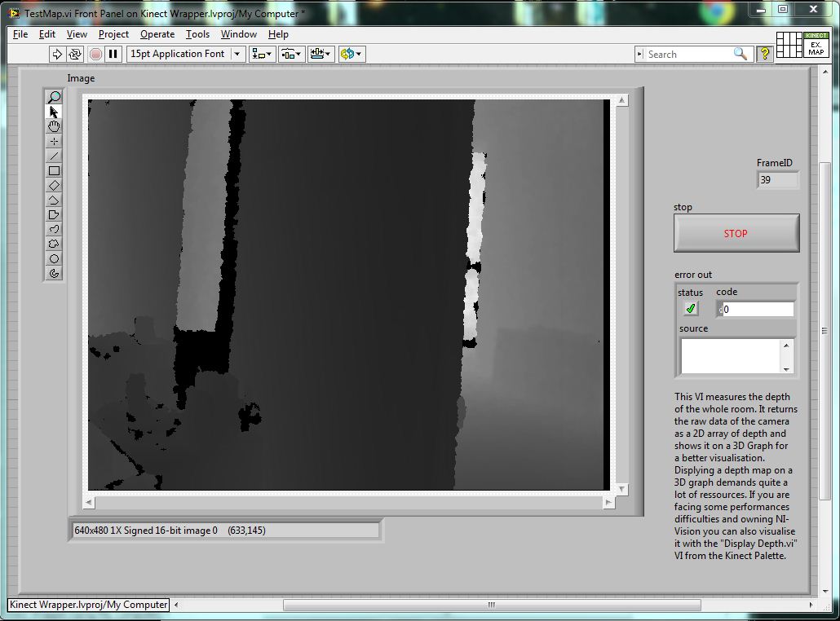The height and width of the screenshot is (621, 840).
Task: Expand the Align Objects dropdown
Action: (x=262, y=54)
